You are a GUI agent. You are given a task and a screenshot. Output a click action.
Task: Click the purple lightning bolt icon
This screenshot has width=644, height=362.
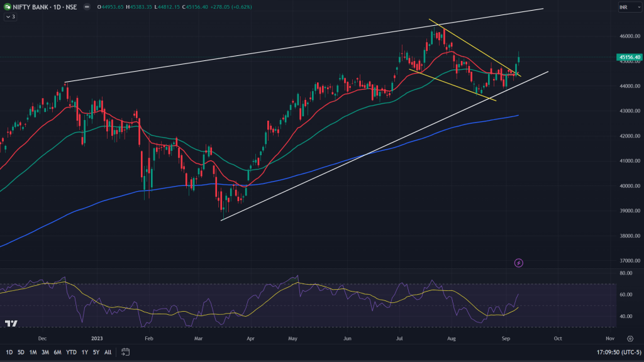[519, 263]
